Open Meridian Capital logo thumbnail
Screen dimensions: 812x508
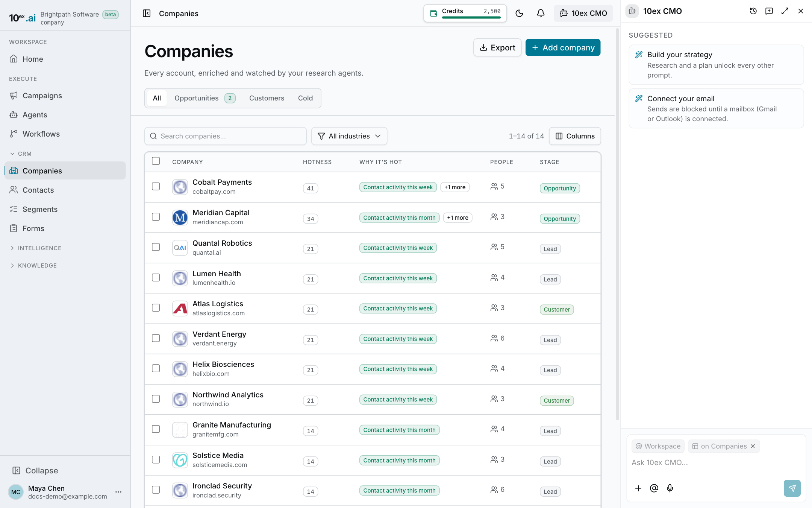pos(180,217)
